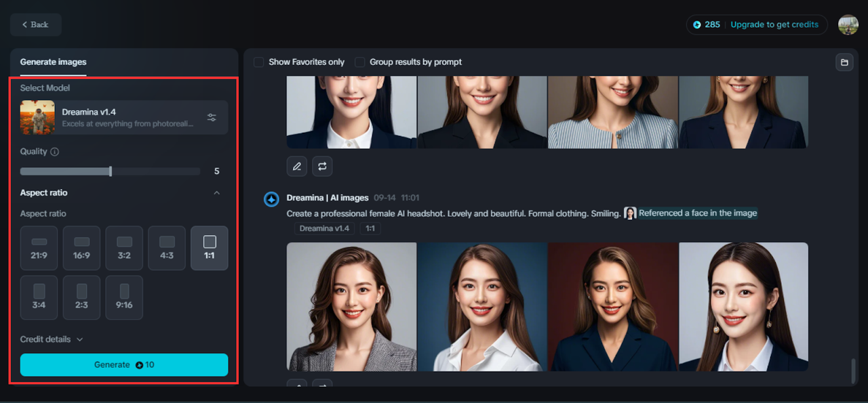Open the headshot with white shirt, blue background
Screen dimensions: 868x403
[482, 307]
